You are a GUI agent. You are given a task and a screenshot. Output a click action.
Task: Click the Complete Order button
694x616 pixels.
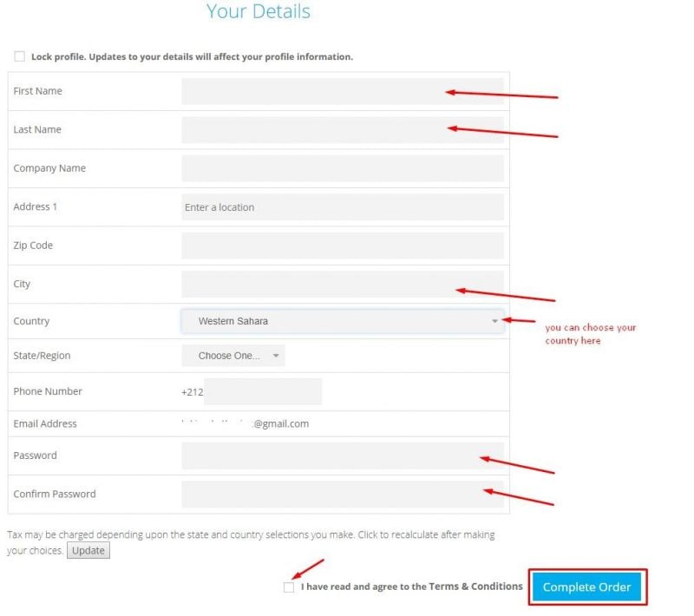[x=586, y=587]
